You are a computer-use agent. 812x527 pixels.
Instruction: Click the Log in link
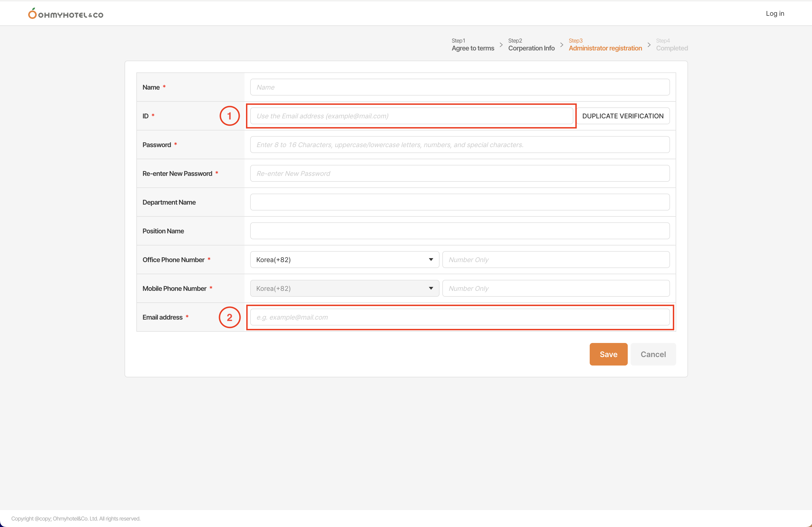pyautogui.click(x=775, y=14)
